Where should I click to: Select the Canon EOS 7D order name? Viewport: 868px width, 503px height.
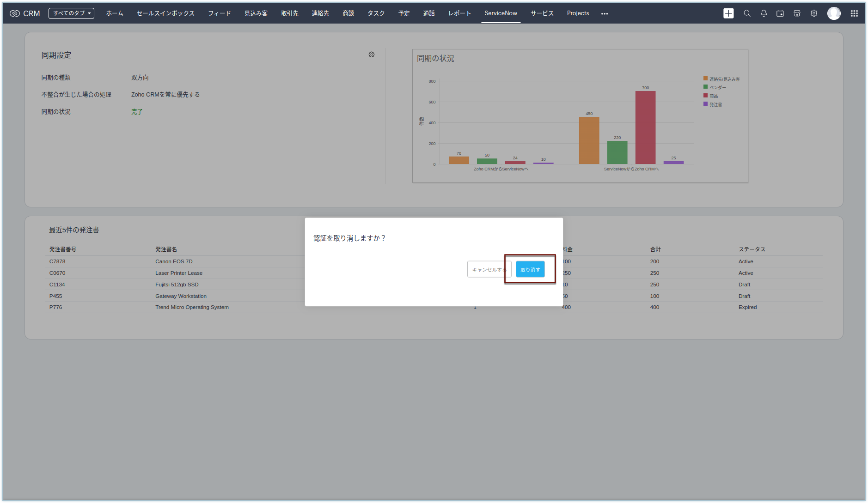tap(174, 261)
